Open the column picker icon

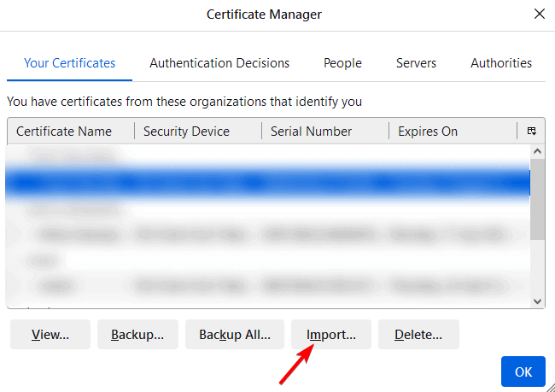click(531, 131)
